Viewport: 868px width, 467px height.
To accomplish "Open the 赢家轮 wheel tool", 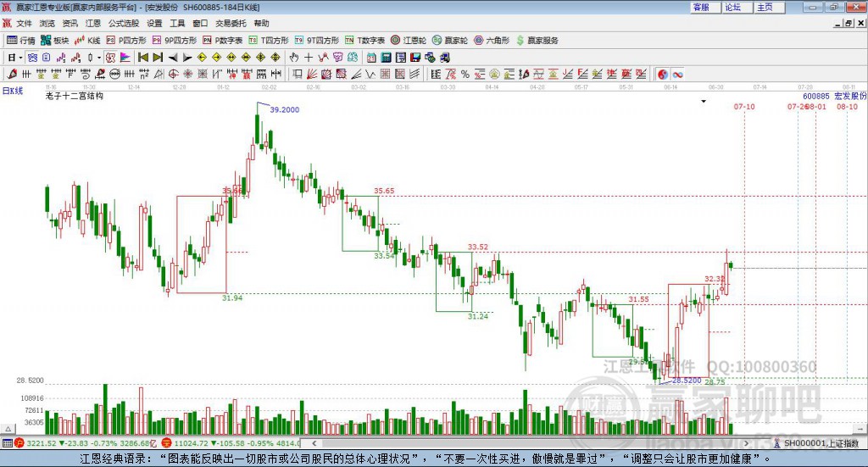I will point(450,41).
